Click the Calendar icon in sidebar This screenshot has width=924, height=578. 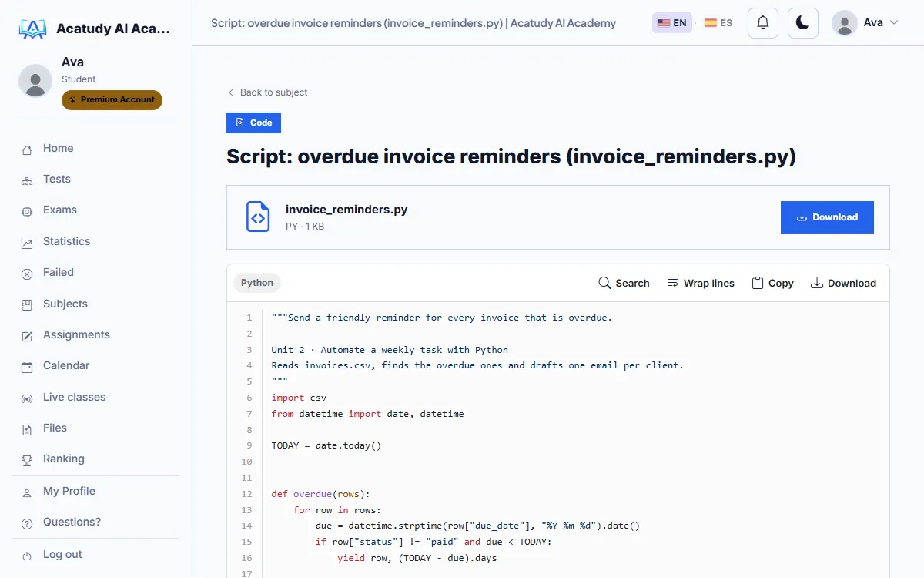click(27, 367)
